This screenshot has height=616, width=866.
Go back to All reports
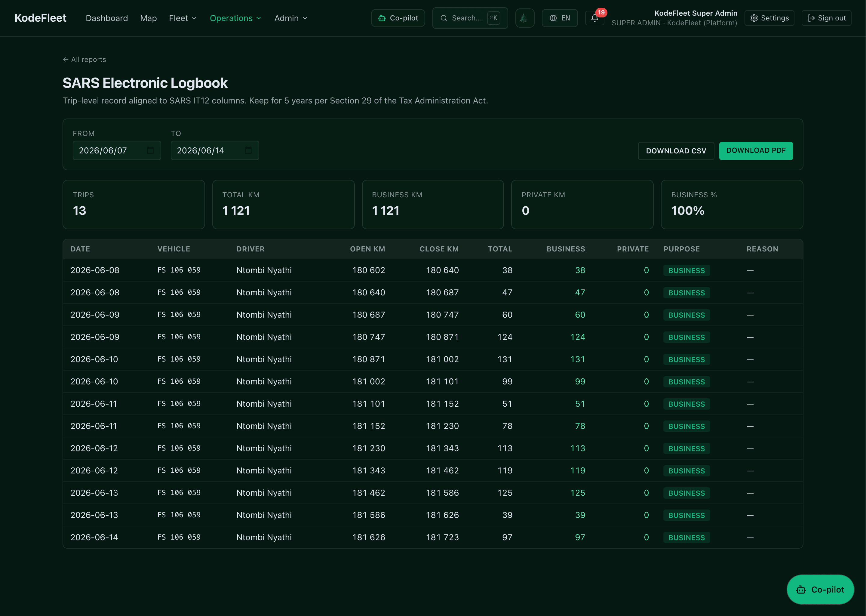pos(84,60)
